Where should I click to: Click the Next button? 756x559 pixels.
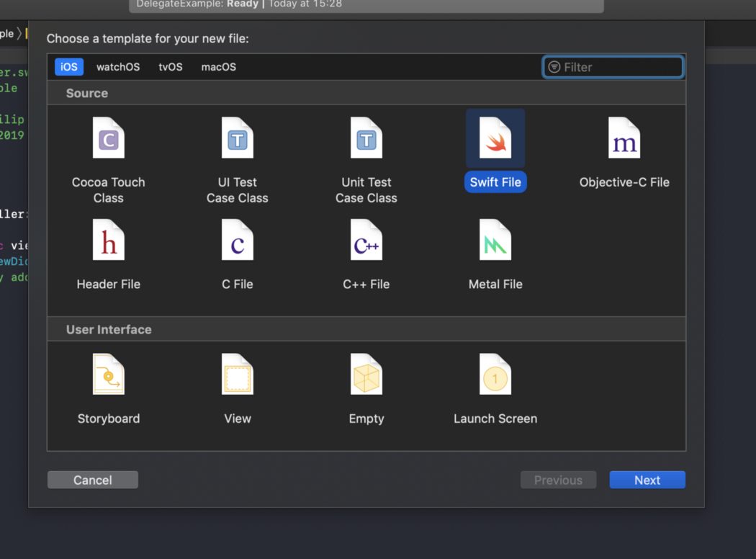[647, 480]
